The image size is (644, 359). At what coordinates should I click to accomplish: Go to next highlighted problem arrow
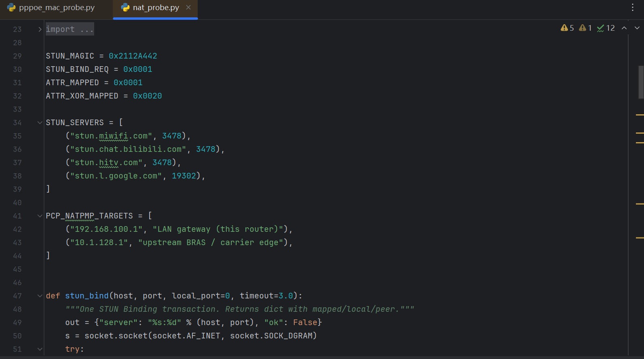tap(637, 28)
